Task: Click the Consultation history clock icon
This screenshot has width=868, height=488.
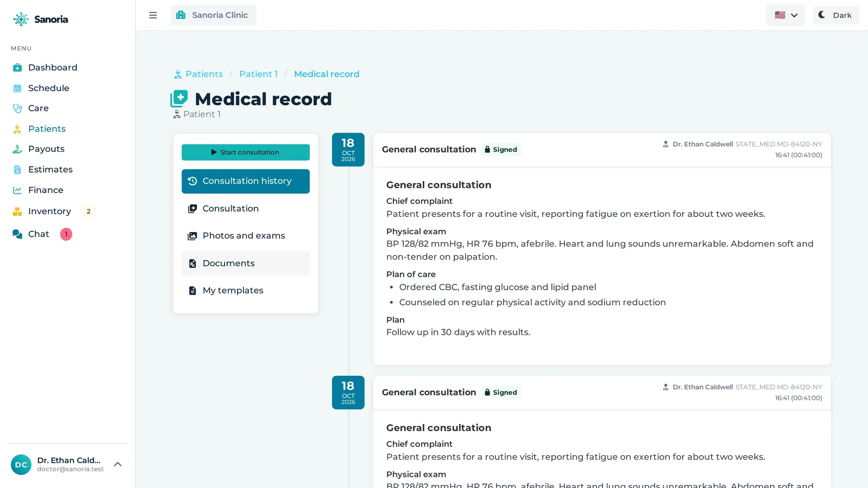Action: click(193, 181)
